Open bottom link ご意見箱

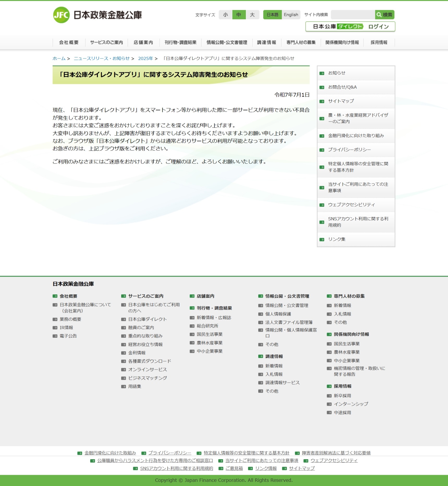(234, 468)
